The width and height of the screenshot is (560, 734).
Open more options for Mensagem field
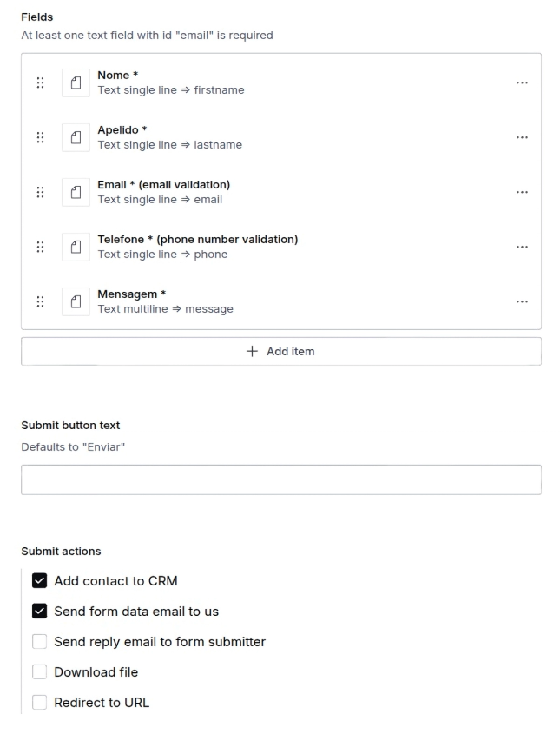click(x=521, y=301)
